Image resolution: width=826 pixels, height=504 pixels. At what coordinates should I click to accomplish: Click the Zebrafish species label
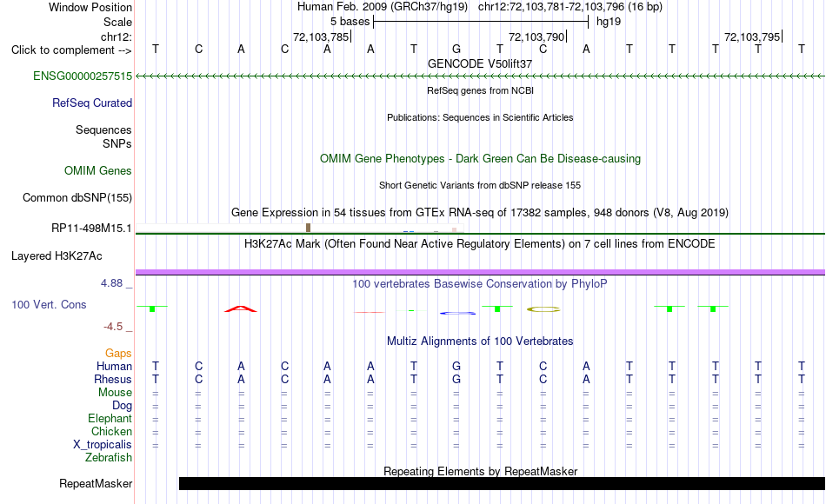(109, 458)
